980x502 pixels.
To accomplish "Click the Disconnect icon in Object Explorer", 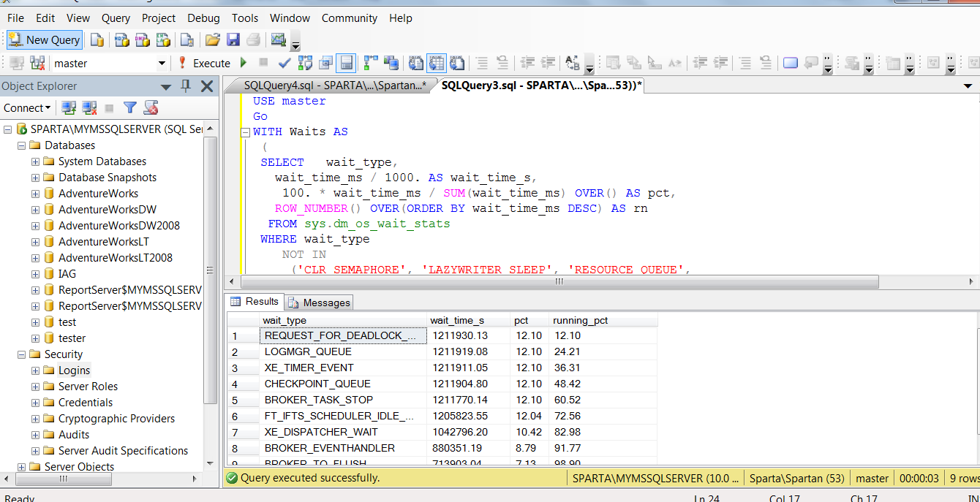I will tap(89, 108).
